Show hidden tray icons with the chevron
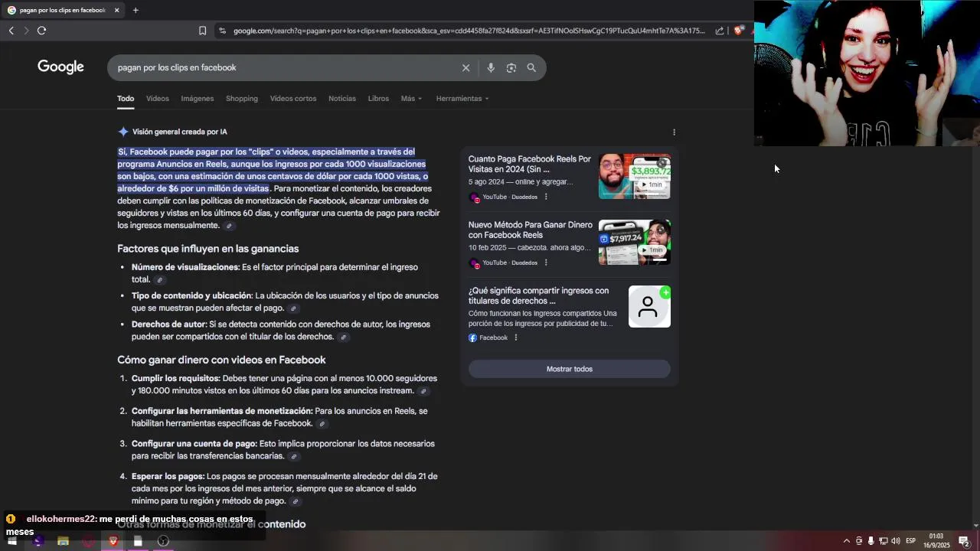 tap(846, 541)
